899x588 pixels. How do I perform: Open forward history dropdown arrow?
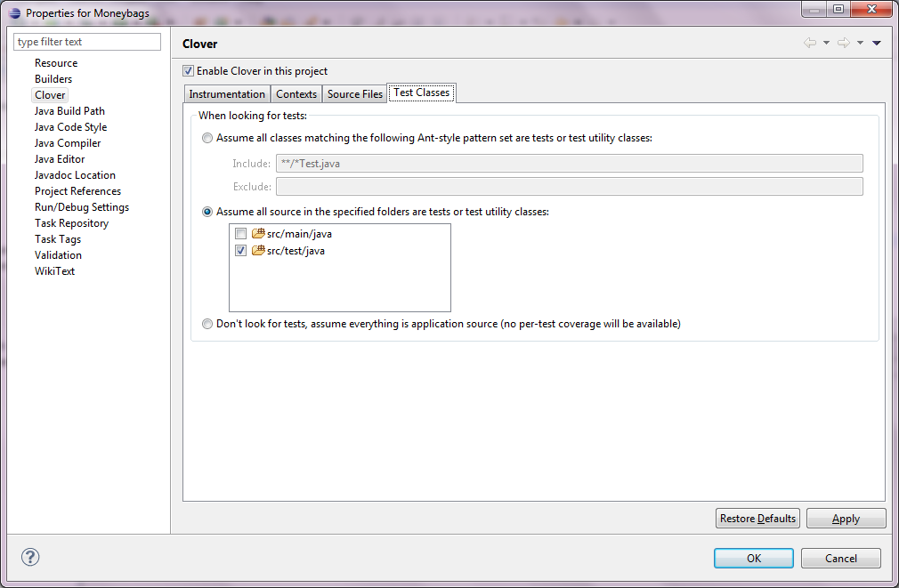[x=860, y=43]
